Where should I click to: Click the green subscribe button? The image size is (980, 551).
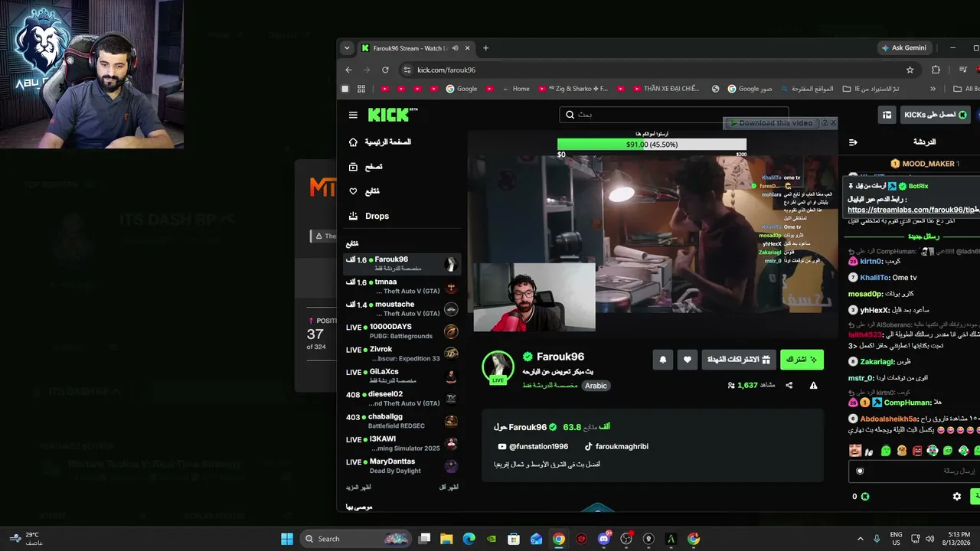(802, 360)
